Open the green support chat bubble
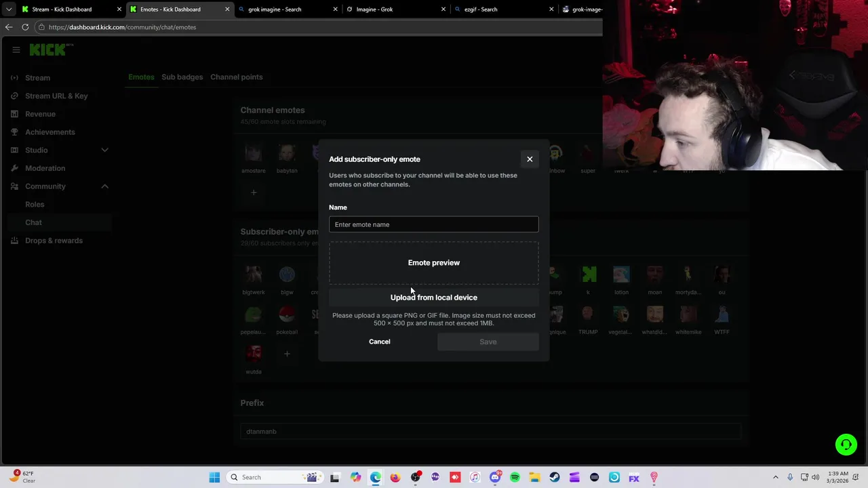The image size is (868, 488). (x=846, y=445)
